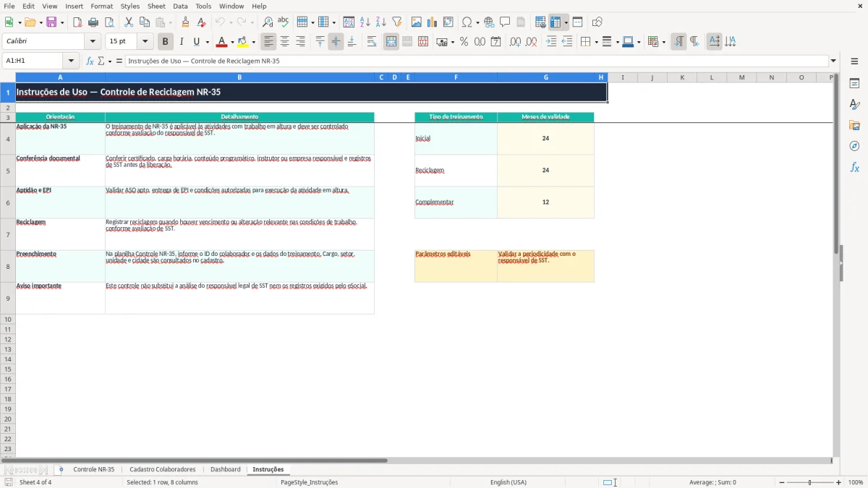Open Find and Replace tool
This screenshot has height=488, width=868.
[x=268, y=22]
